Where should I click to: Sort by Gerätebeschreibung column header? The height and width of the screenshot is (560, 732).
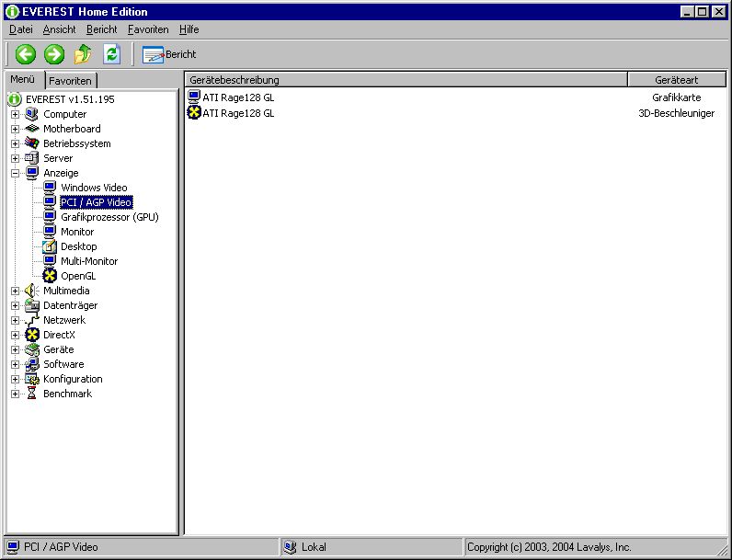pyautogui.click(x=406, y=80)
